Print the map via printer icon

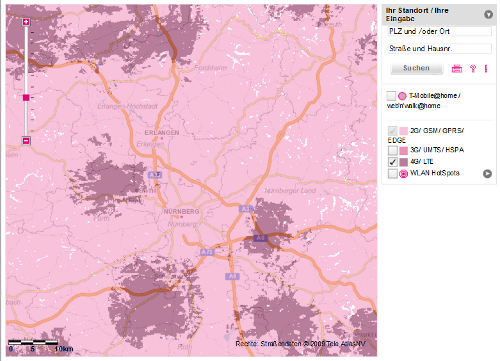pos(457,69)
